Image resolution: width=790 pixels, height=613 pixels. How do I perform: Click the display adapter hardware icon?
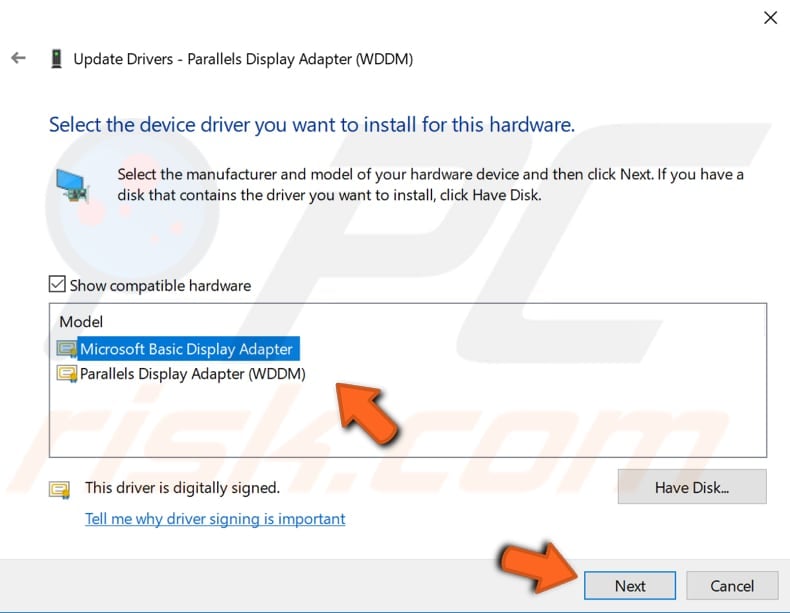(72, 186)
